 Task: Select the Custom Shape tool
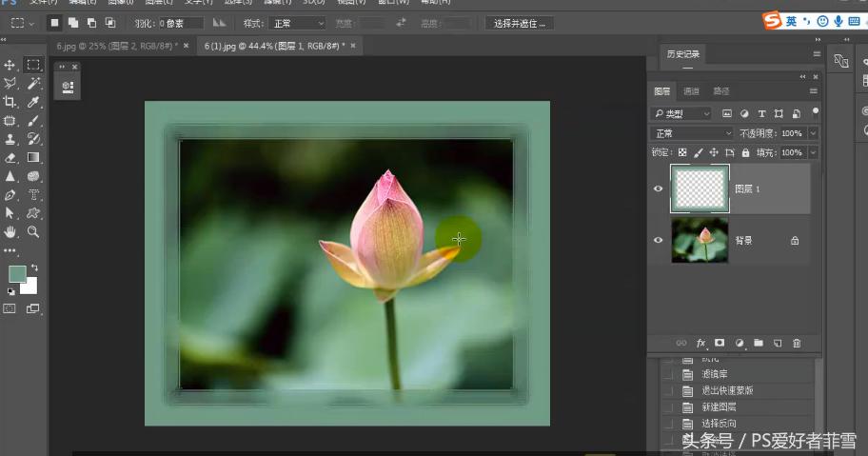[x=33, y=213]
